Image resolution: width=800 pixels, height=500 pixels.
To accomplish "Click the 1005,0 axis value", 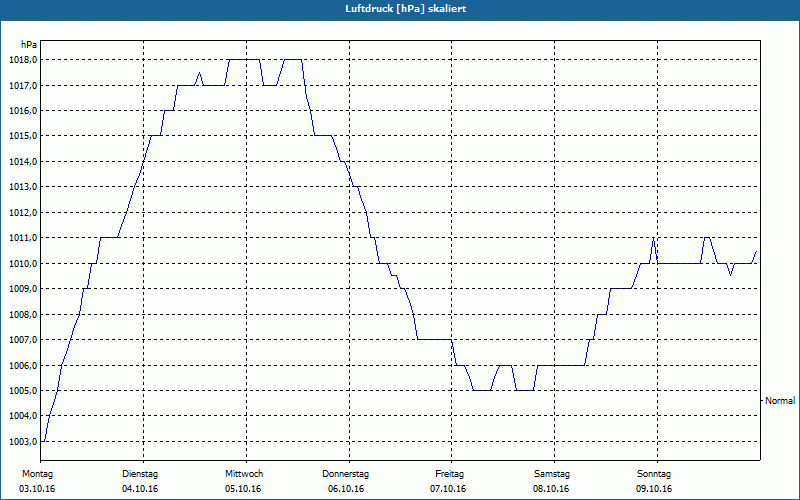I will 23,391.
